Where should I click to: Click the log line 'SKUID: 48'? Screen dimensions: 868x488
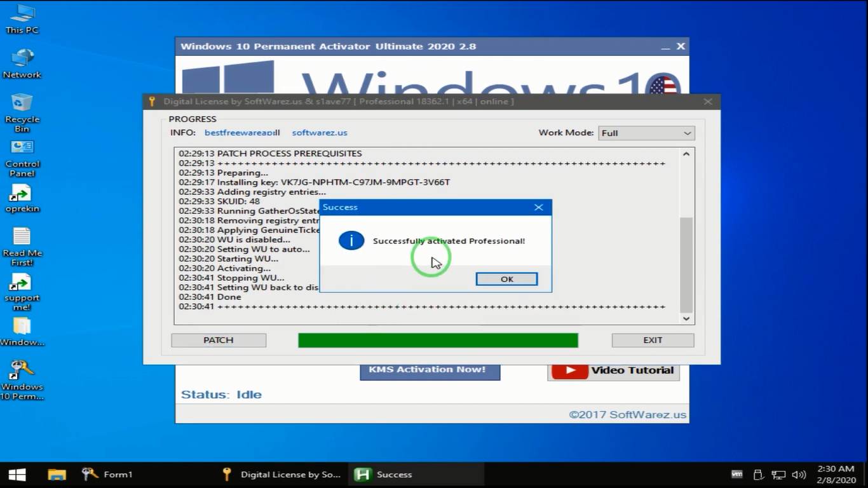(x=219, y=201)
